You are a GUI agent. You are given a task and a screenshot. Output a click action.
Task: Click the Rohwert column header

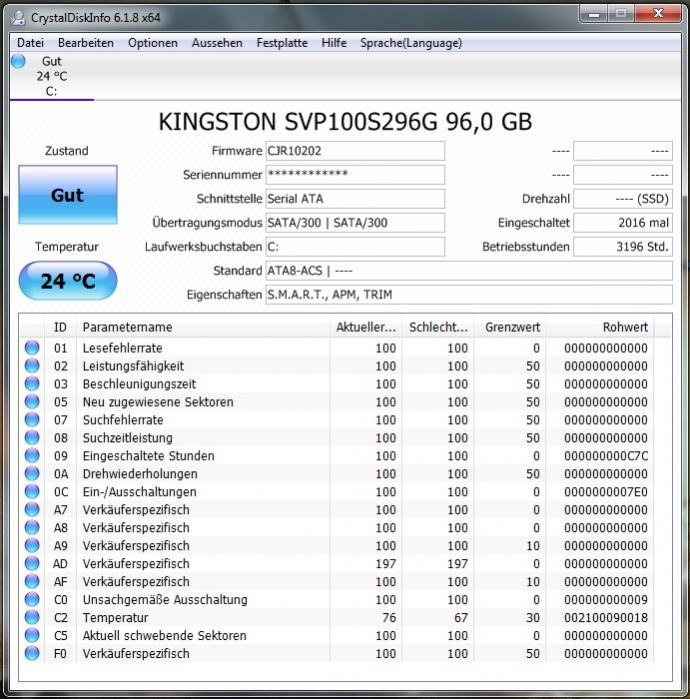[600, 327]
